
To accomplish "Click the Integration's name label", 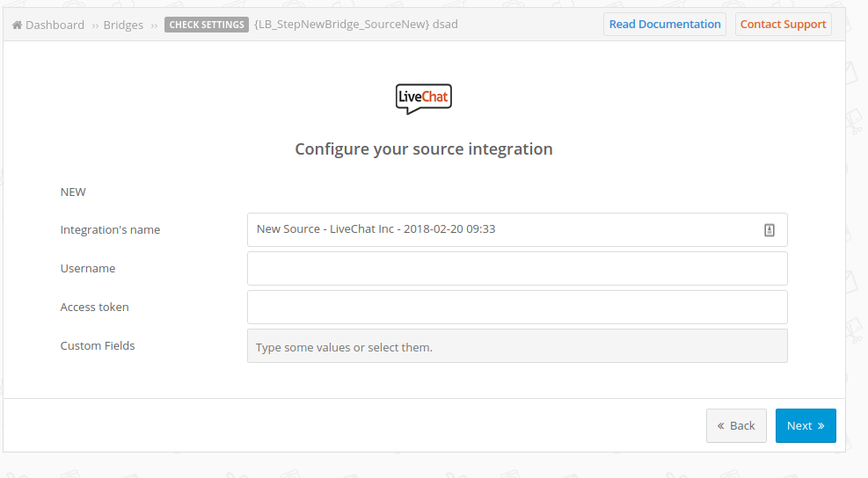I will pyautogui.click(x=110, y=229).
